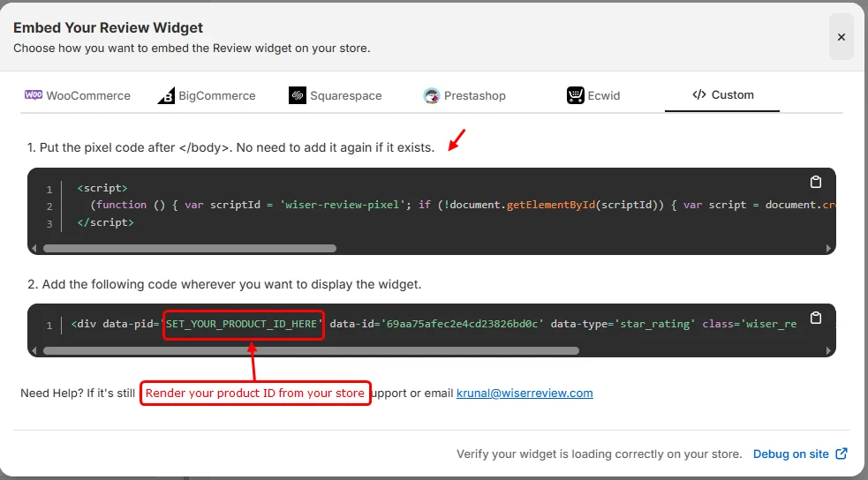Click 'Verify your widget is loading correctly' text
Screen dimensions: 868x480
click(x=599, y=454)
